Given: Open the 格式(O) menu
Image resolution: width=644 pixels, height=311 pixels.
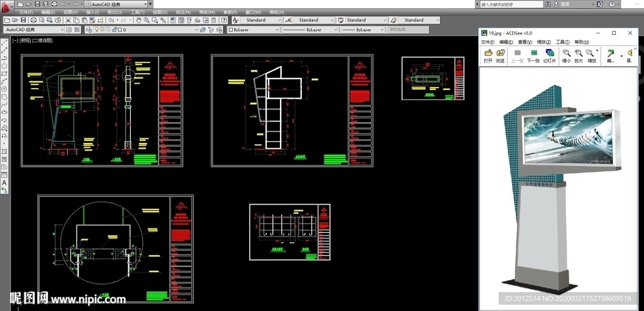Looking at the screenshot, I should pos(114,13).
